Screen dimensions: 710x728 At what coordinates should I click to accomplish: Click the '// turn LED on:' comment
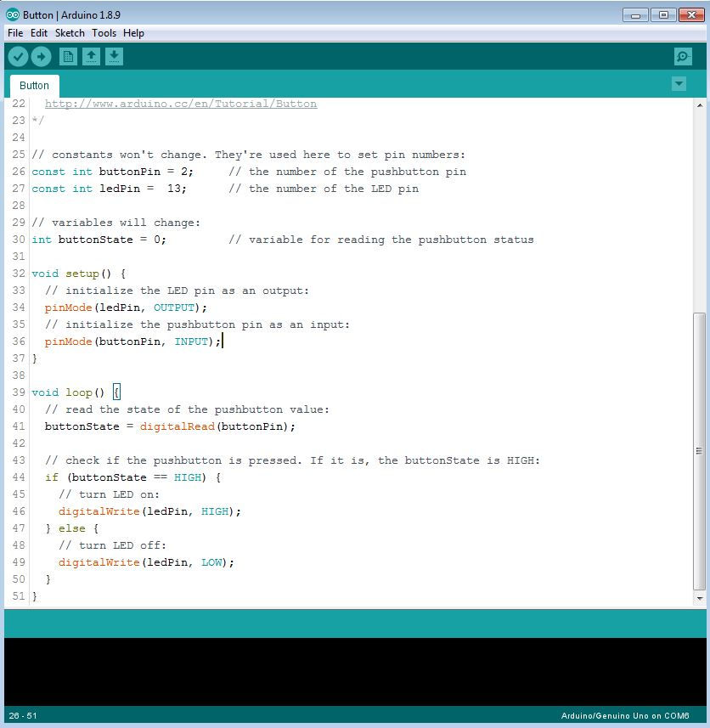pos(109,494)
